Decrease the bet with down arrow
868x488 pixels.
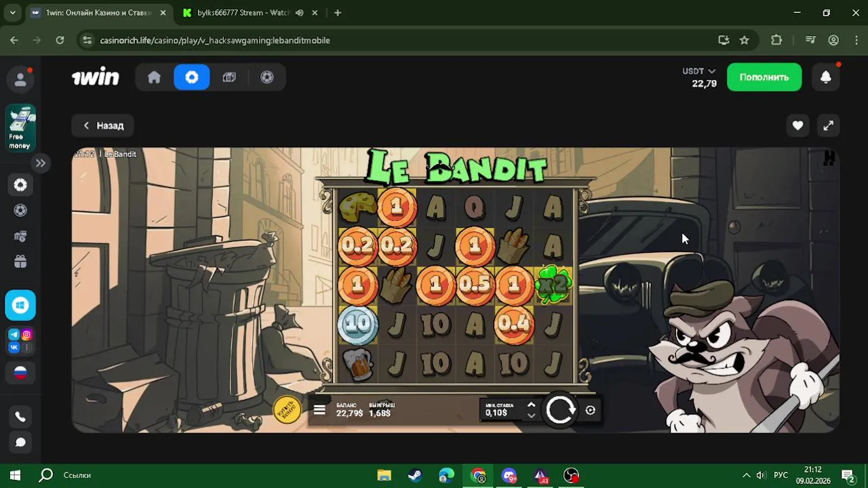tap(531, 415)
